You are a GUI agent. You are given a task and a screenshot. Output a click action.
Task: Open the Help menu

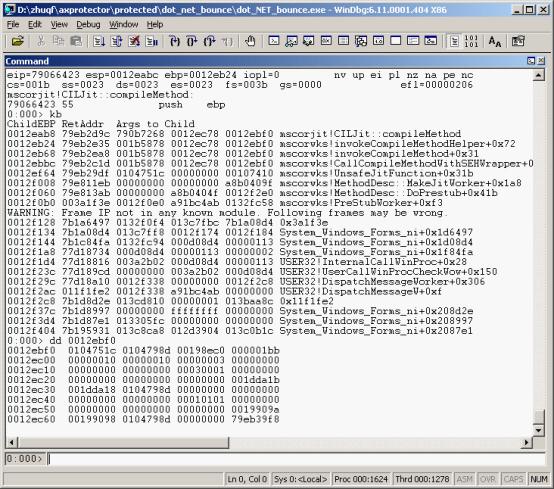pos(155,24)
